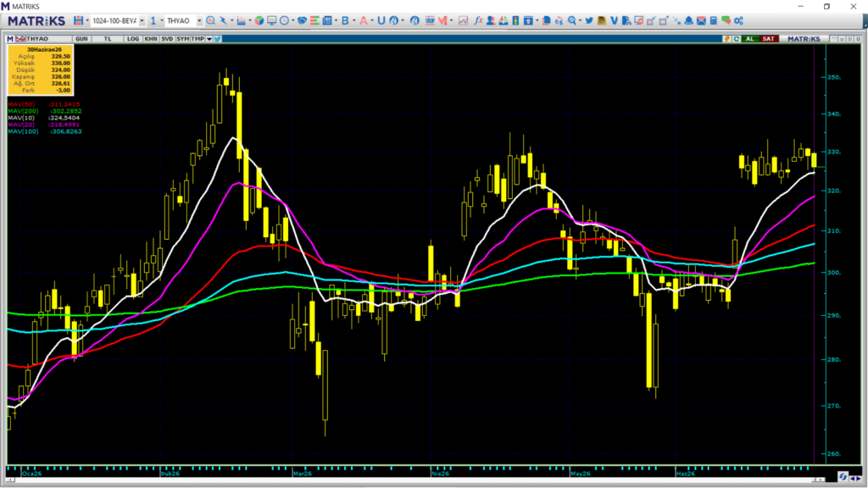Click the blue B letter toolbar icon
868x488 pixels.
click(345, 20)
